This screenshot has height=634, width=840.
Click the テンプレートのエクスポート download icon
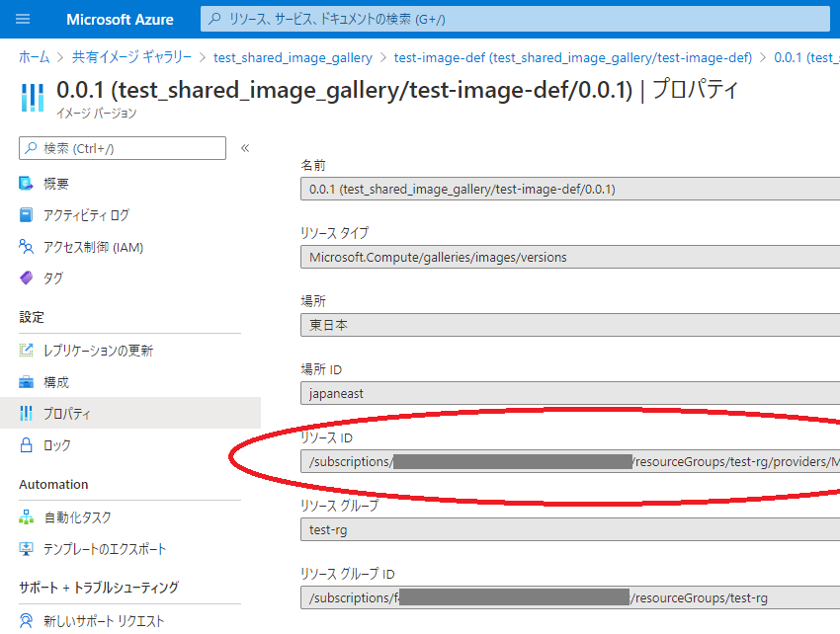point(26,549)
